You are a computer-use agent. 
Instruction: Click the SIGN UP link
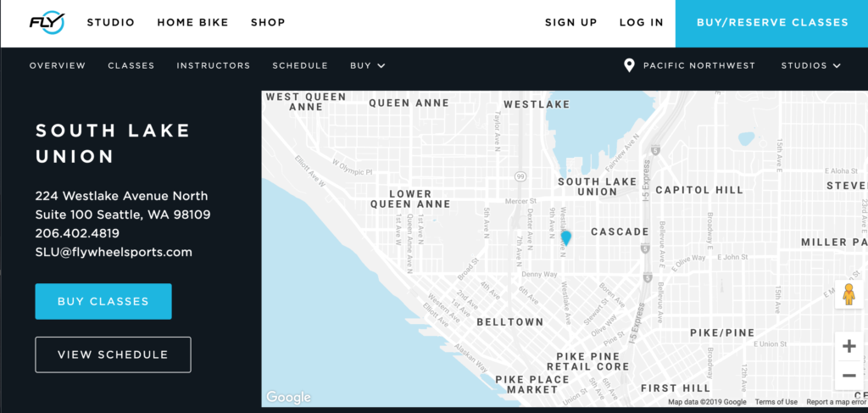point(570,23)
